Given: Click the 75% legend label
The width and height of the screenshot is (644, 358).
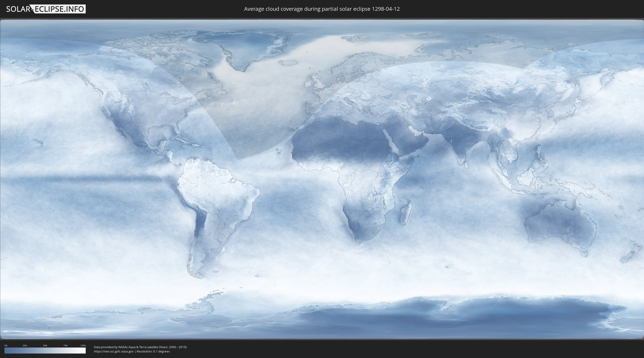Looking at the screenshot, I should point(65,345).
